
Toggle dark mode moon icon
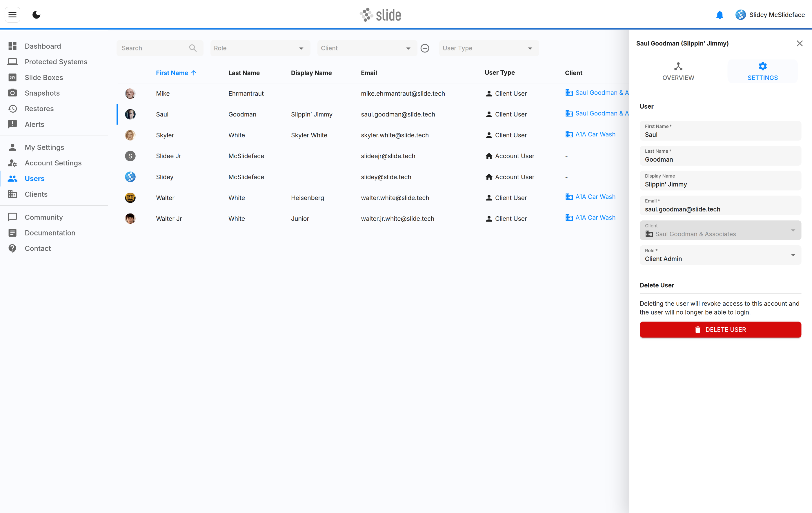coord(37,15)
